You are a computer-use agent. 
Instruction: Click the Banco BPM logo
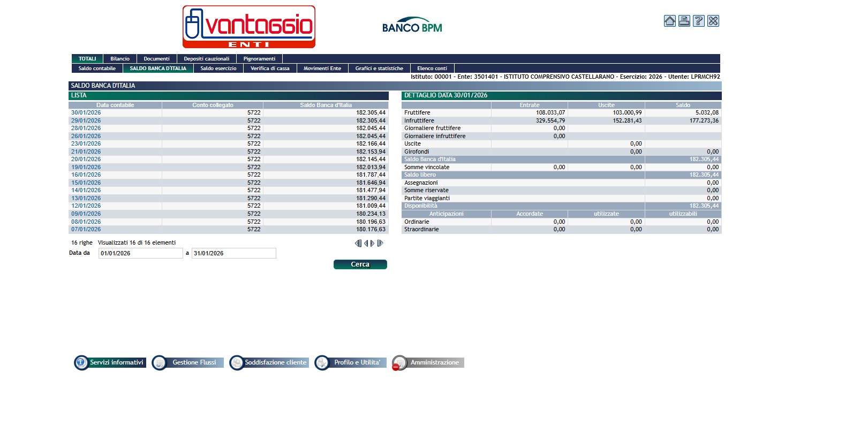tap(412, 25)
